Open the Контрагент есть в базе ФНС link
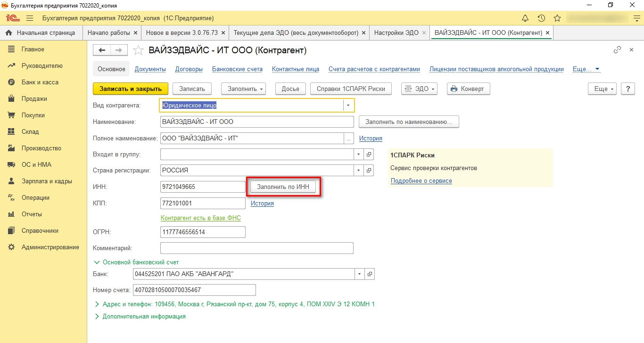Screen dimensions: 644x343 coord(201,218)
